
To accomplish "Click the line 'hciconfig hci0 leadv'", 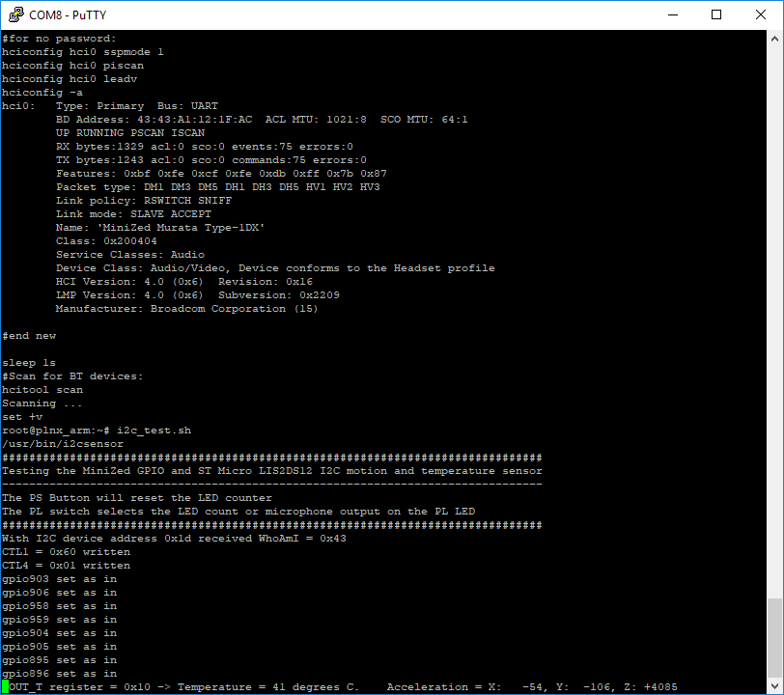I will pyautogui.click(x=69, y=79).
